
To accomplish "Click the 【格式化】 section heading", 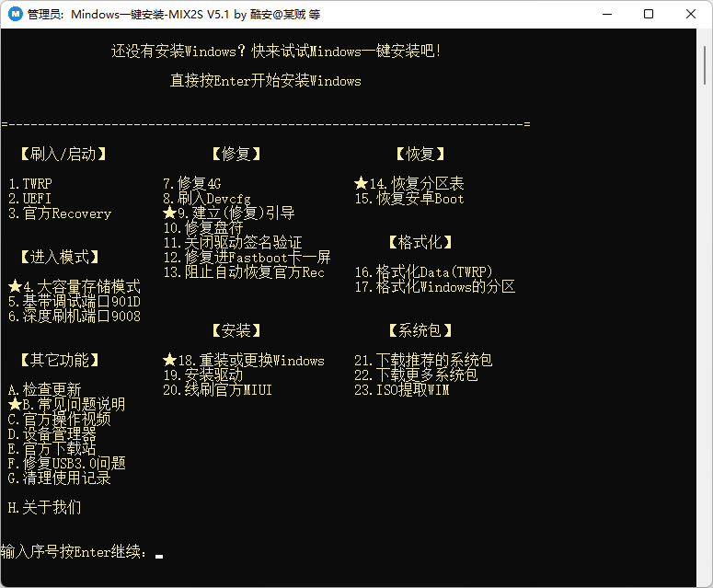I will 420,242.
